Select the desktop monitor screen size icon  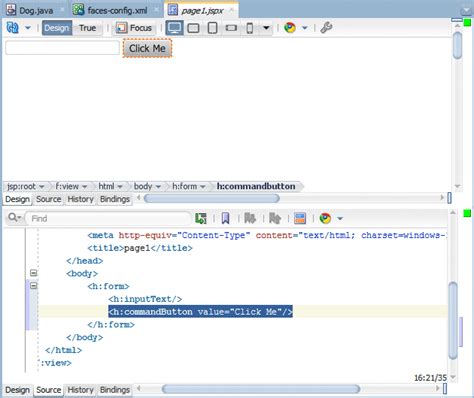pyautogui.click(x=174, y=28)
